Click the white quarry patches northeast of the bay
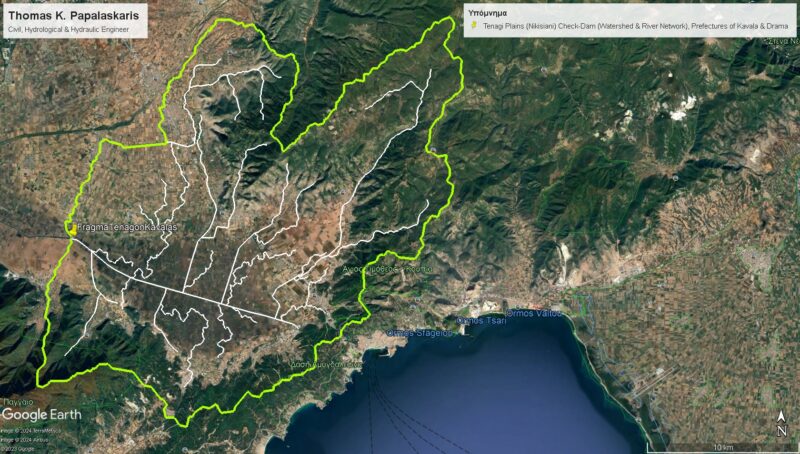 pyautogui.click(x=683, y=109)
